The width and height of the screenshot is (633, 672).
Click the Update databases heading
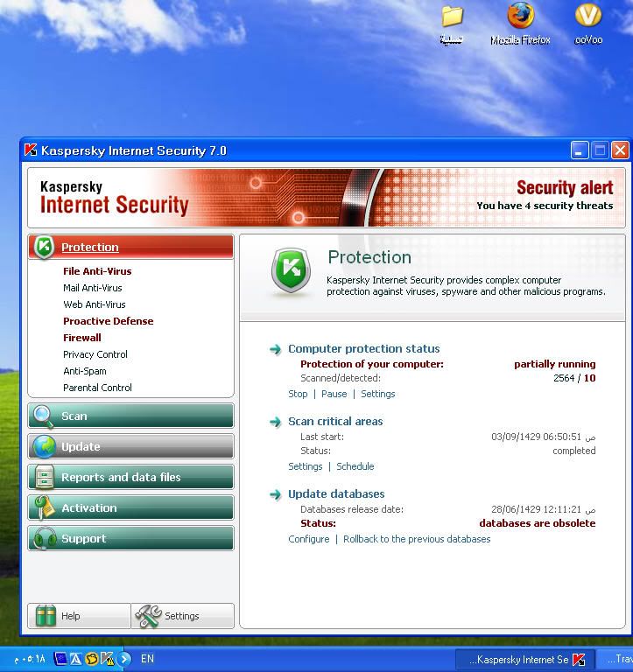tap(336, 494)
